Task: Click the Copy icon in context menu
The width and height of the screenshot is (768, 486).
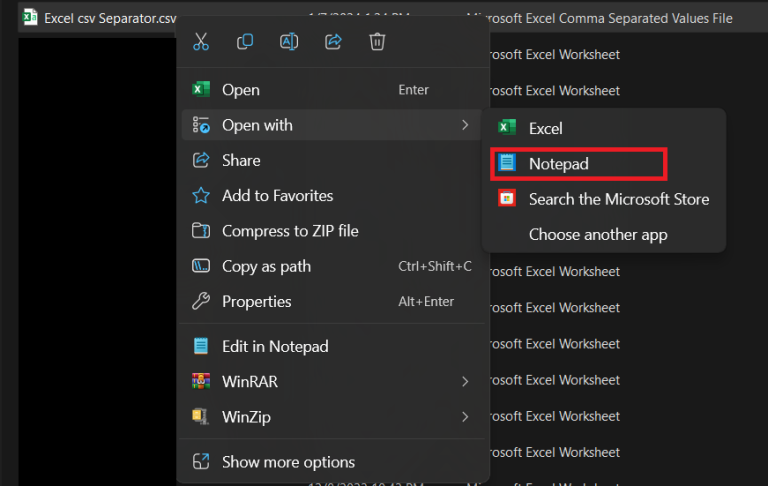Action: pyautogui.click(x=245, y=42)
